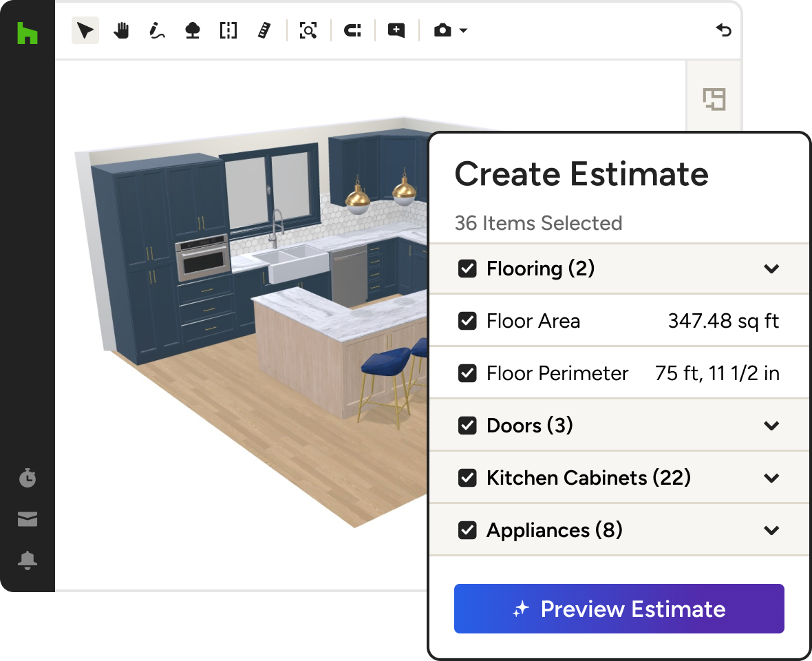The width and height of the screenshot is (812, 661).
Task: Select the ruler measurement tool
Action: coord(265,30)
